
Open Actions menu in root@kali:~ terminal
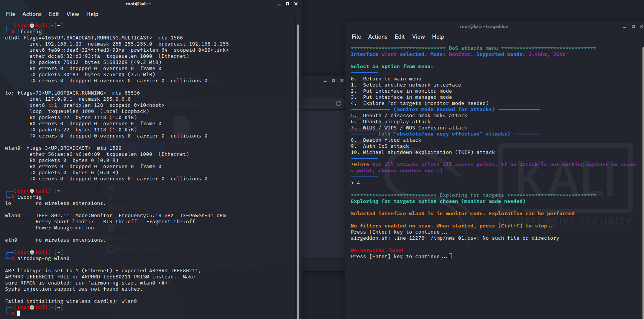tap(32, 14)
